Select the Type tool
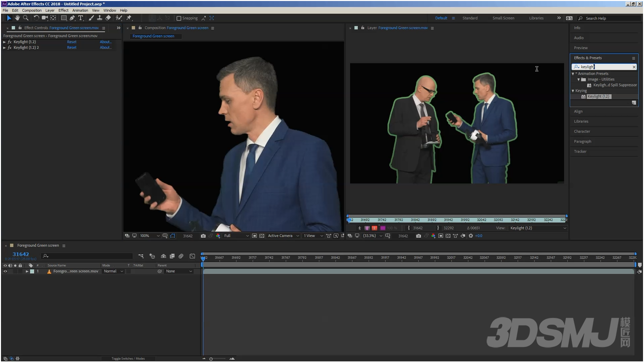 tap(80, 18)
